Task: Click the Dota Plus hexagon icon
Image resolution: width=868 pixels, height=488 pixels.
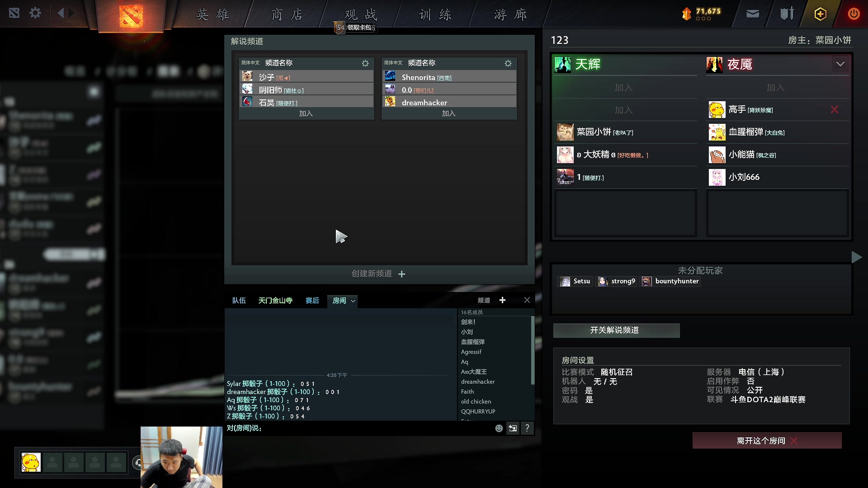Action: [x=820, y=14]
